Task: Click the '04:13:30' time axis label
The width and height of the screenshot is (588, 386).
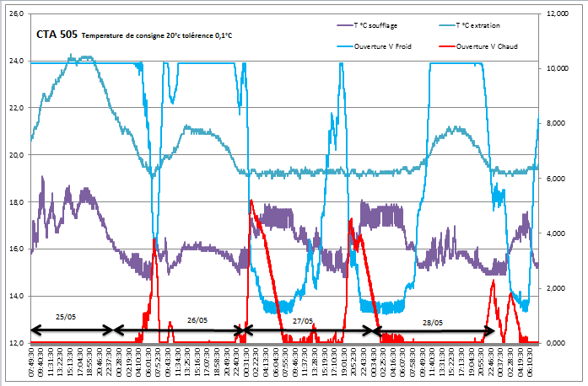Action: [266, 362]
